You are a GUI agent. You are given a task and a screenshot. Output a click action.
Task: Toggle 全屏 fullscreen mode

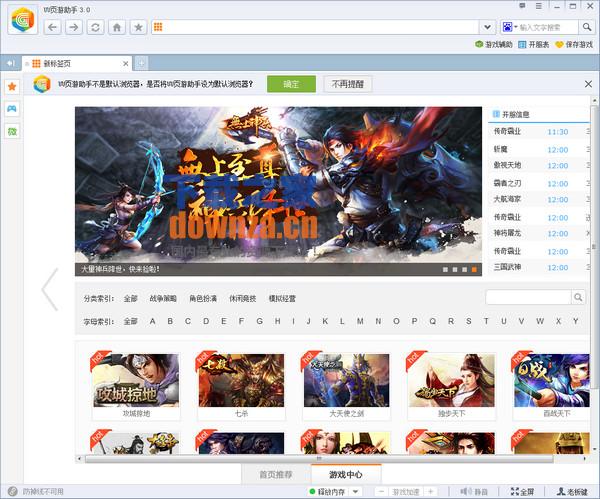tap(521, 491)
